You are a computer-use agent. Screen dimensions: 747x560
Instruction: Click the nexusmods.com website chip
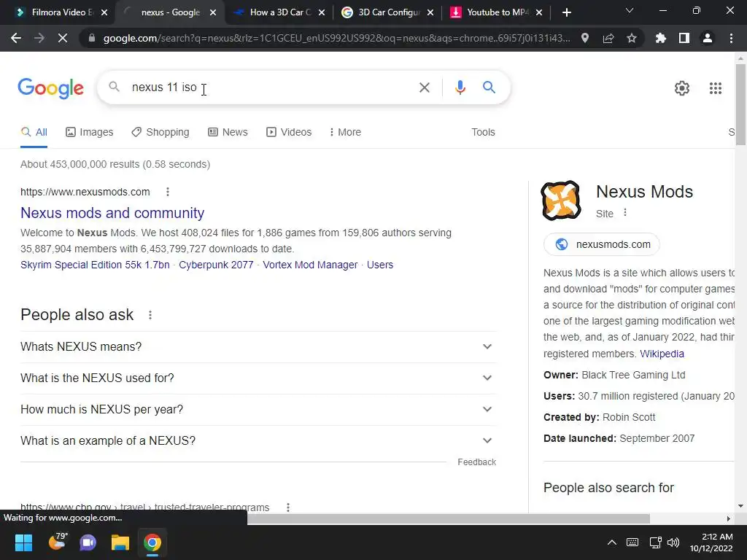(x=602, y=244)
